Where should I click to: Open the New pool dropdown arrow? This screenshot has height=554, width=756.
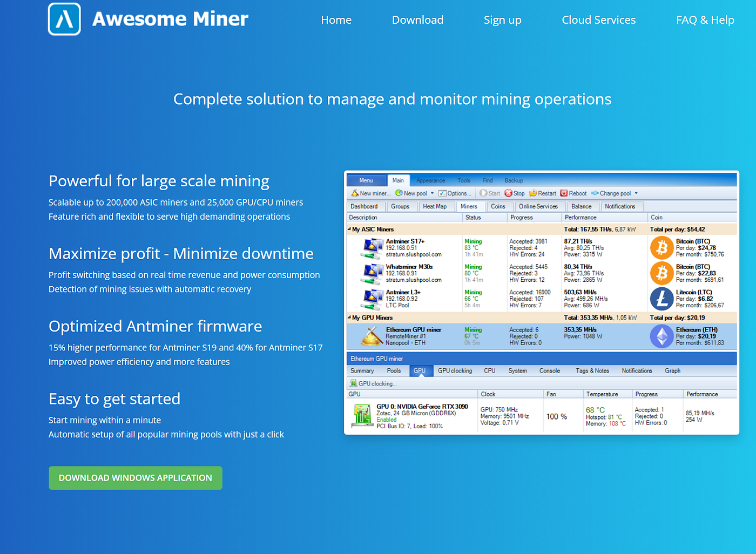tap(432, 193)
